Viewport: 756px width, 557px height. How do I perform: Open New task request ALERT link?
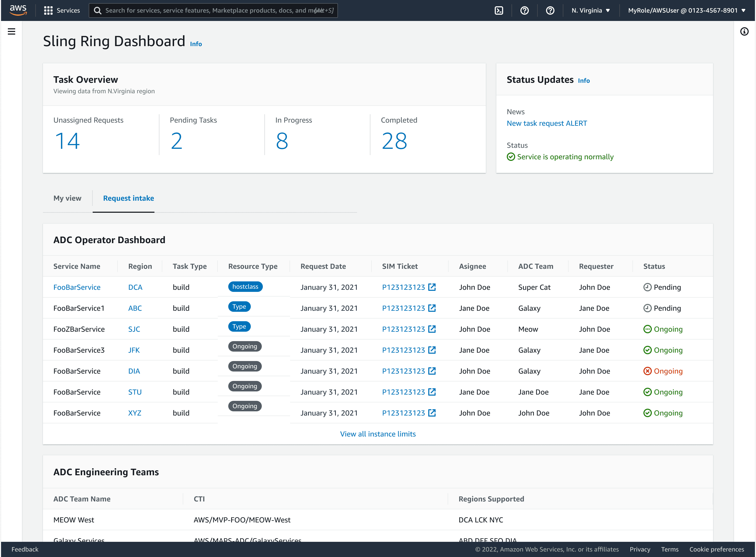tap(546, 123)
